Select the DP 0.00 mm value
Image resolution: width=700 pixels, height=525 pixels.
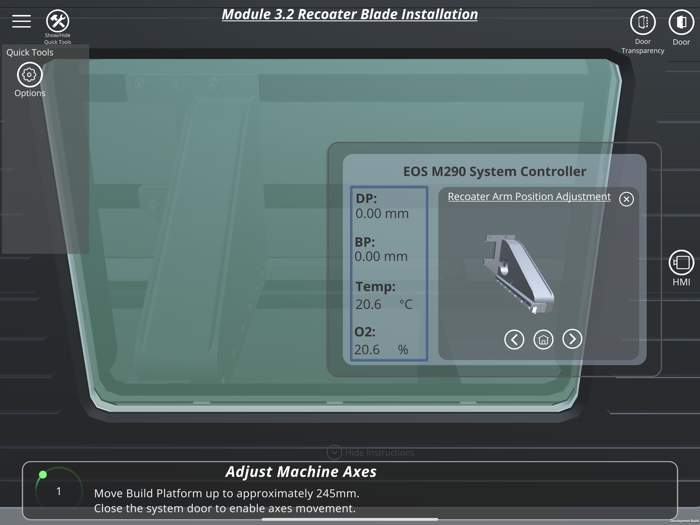coord(382,214)
